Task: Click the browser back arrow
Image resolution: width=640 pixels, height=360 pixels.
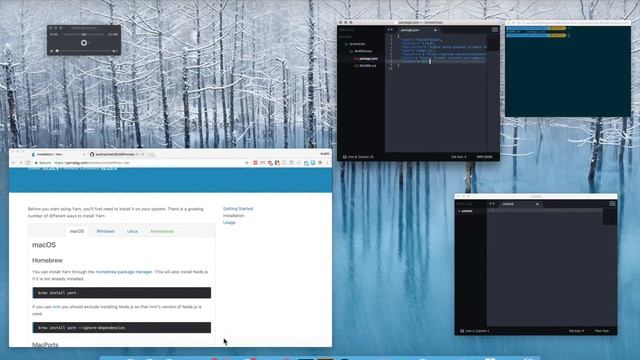Action: [x=13, y=163]
